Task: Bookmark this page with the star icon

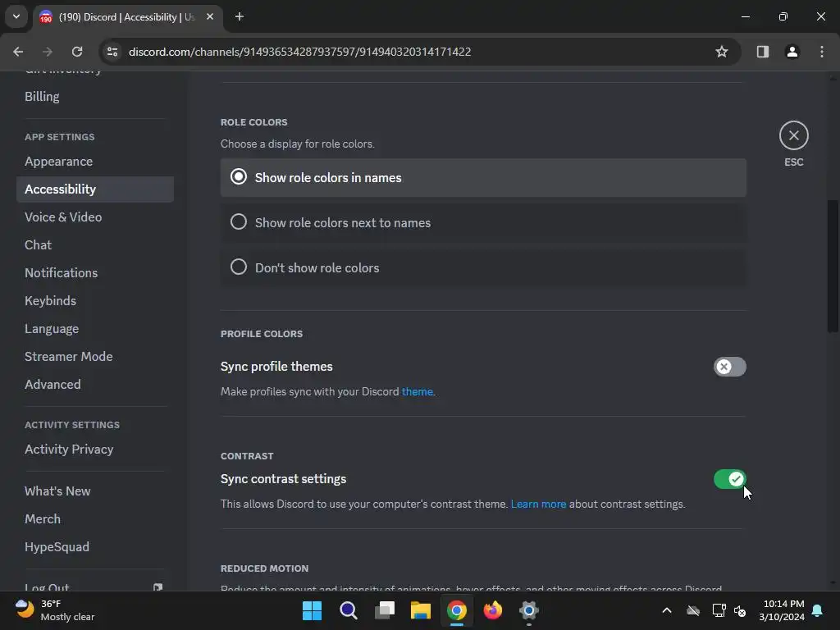Action: tap(722, 52)
